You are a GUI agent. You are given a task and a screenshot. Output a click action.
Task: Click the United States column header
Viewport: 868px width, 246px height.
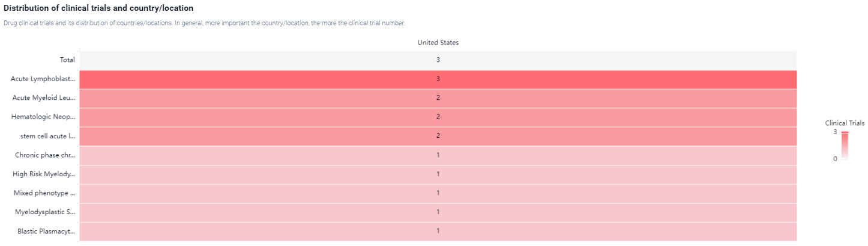pyautogui.click(x=438, y=43)
